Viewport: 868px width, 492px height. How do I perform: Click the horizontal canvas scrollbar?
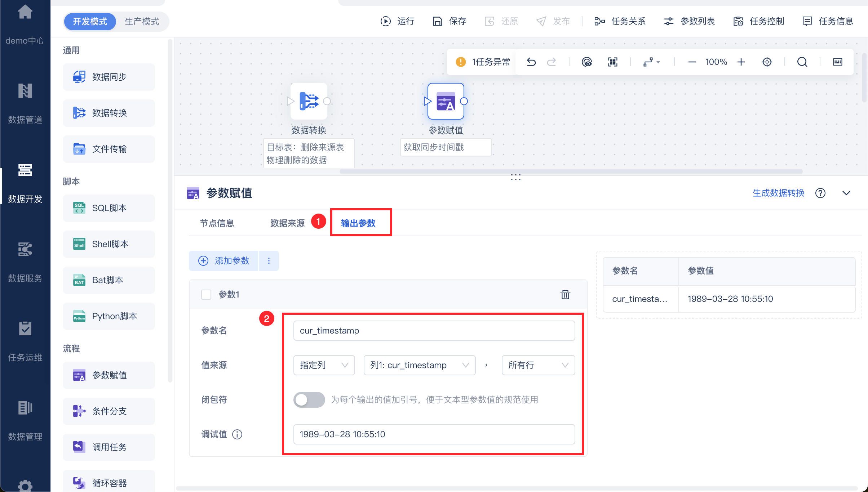point(571,171)
